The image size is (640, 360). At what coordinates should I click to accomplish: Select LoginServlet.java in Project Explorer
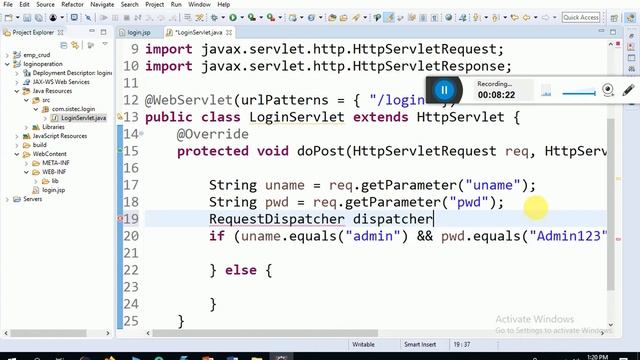point(83,118)
